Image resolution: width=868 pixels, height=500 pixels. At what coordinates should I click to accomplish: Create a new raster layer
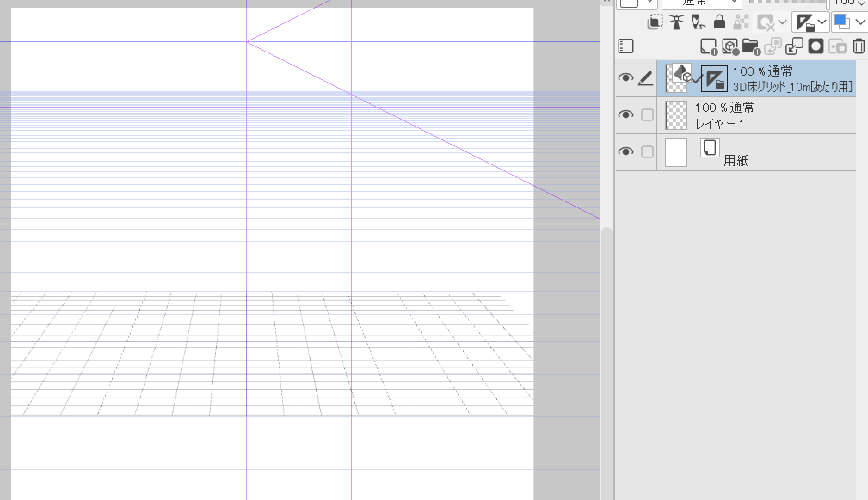[x=707, y=46]
